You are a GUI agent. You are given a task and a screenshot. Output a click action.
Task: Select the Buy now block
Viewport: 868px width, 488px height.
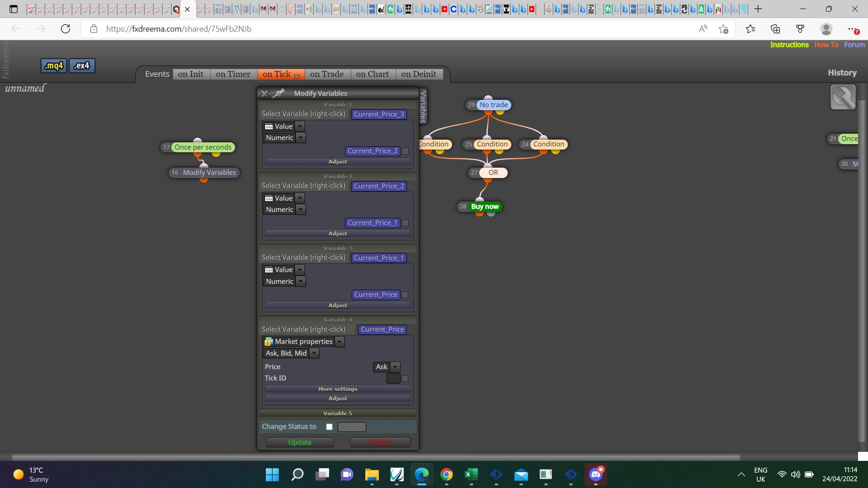(x=485, y=206)
